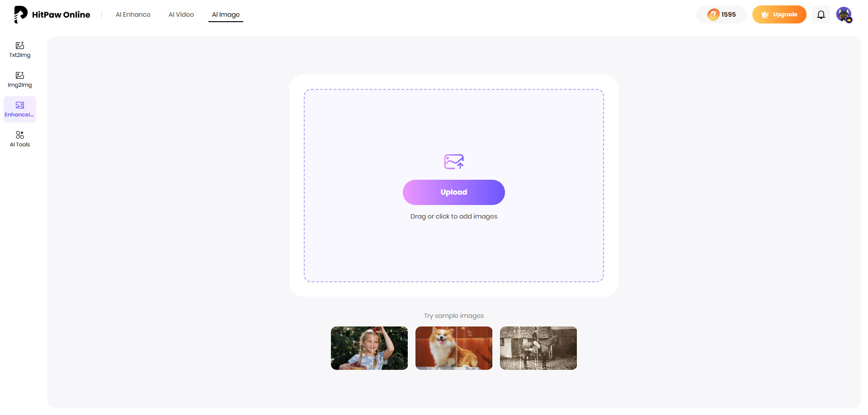
Task: Open the Enhance Image tool
Action: click(x=19, y=109)
